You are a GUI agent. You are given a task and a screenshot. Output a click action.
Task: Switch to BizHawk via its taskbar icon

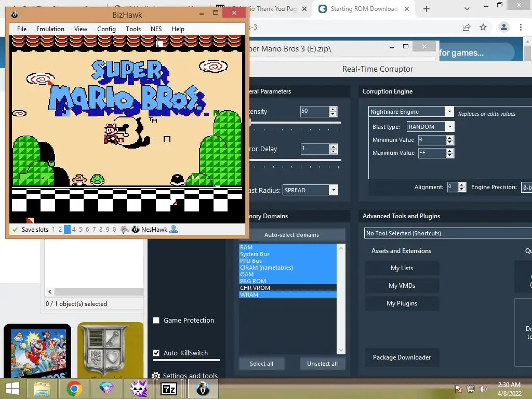[203, 389]
